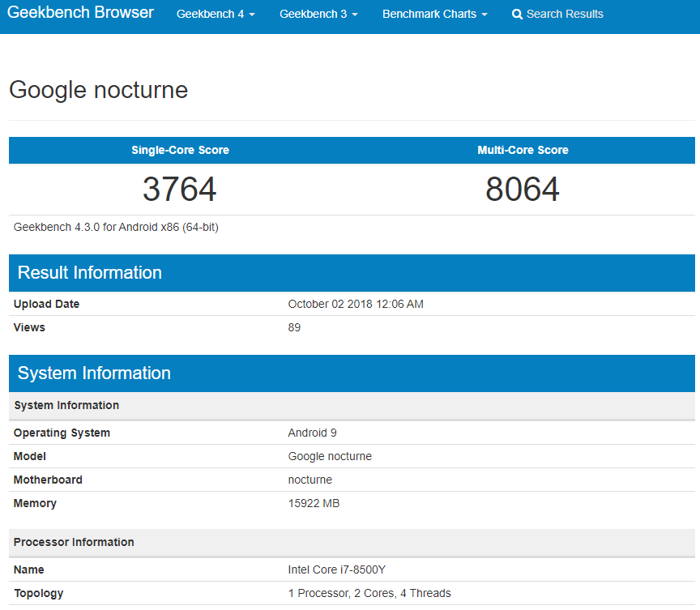Select the Android 9 value
This screenshot has width=700, height=610.
click(313, 433)
